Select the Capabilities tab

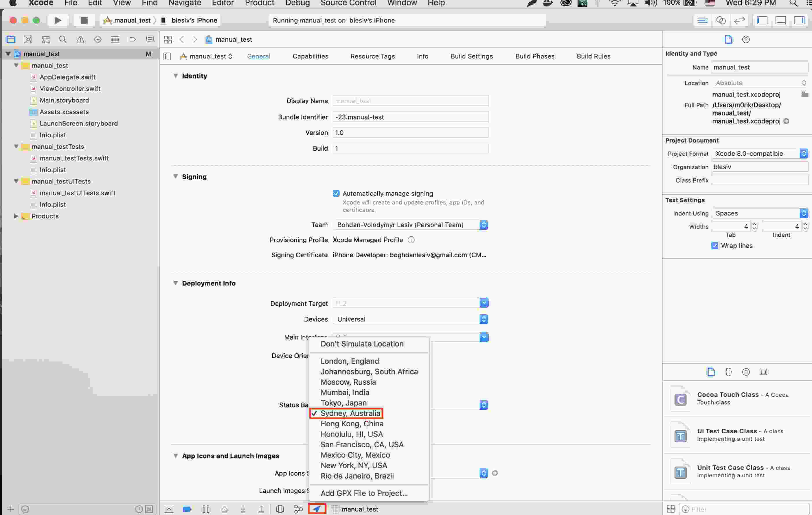(x=310, y=56)
